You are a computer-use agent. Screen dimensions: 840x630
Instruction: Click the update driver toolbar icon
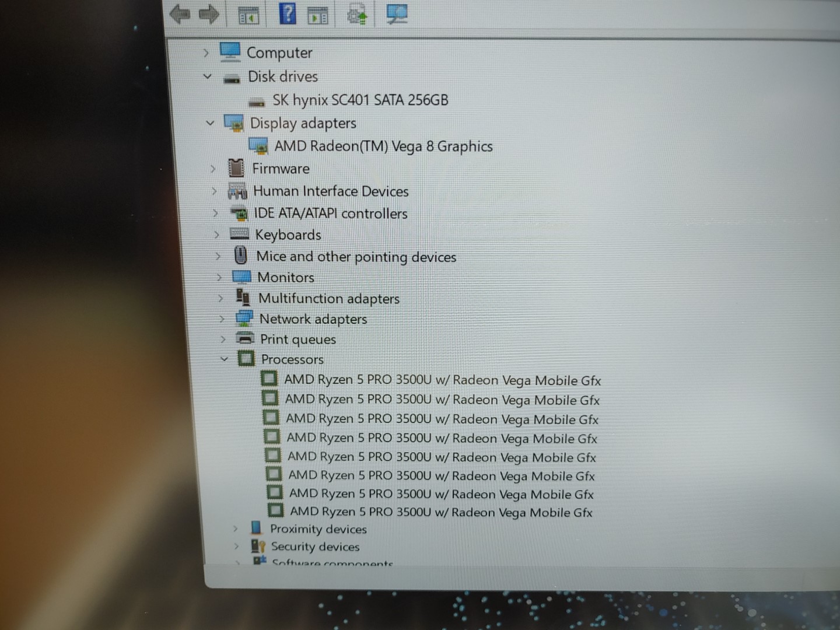pyautogui.click(x=357, y=14)
